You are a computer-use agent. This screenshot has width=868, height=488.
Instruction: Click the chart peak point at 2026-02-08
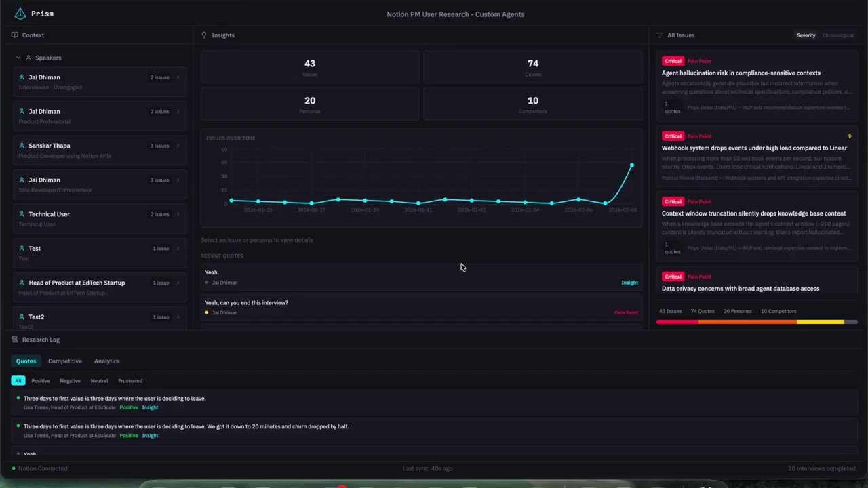(632, 165)
